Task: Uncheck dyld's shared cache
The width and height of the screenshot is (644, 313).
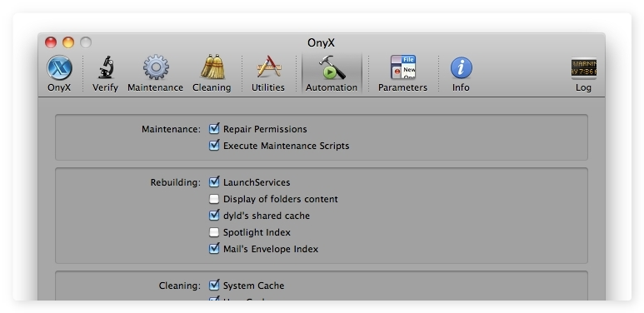Action: point(214,215)
